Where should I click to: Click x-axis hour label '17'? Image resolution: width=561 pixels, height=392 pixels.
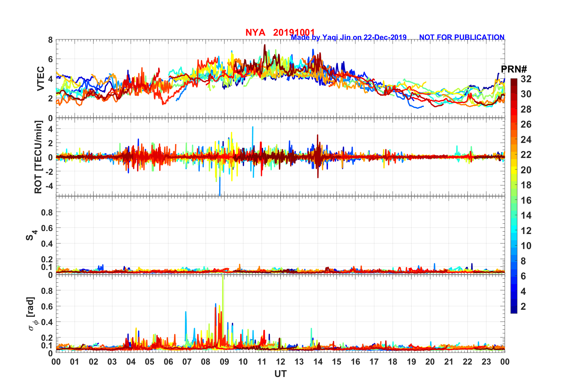click(374, 362)
